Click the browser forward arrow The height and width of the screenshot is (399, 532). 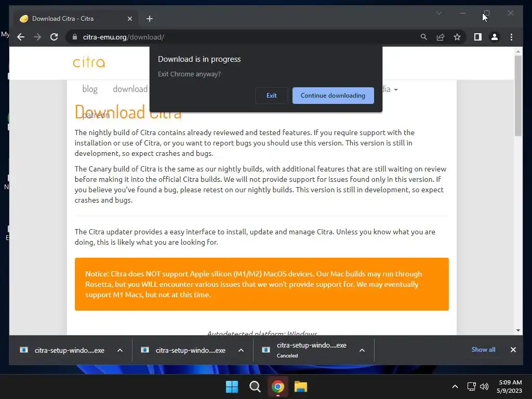pyautogui.click(x=37, y=37)
